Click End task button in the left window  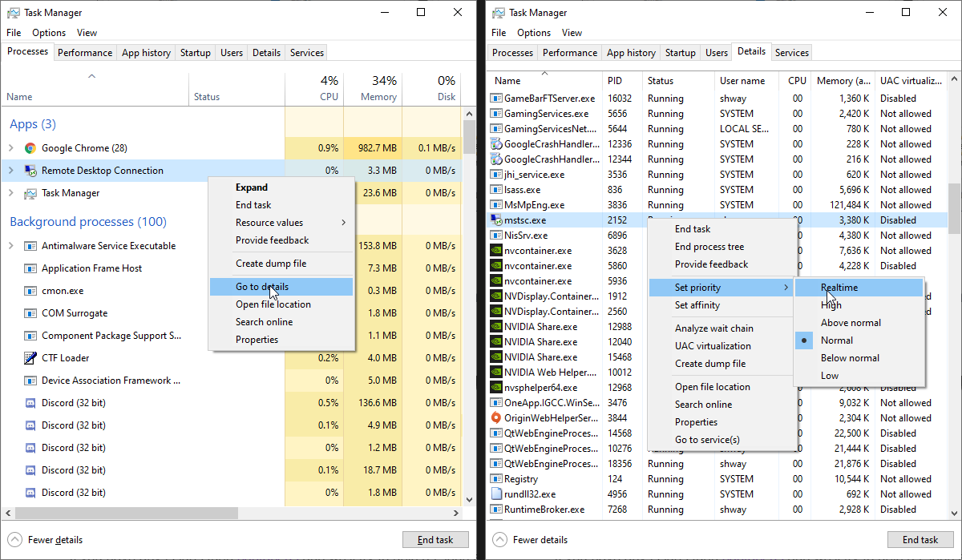[435, 540]
